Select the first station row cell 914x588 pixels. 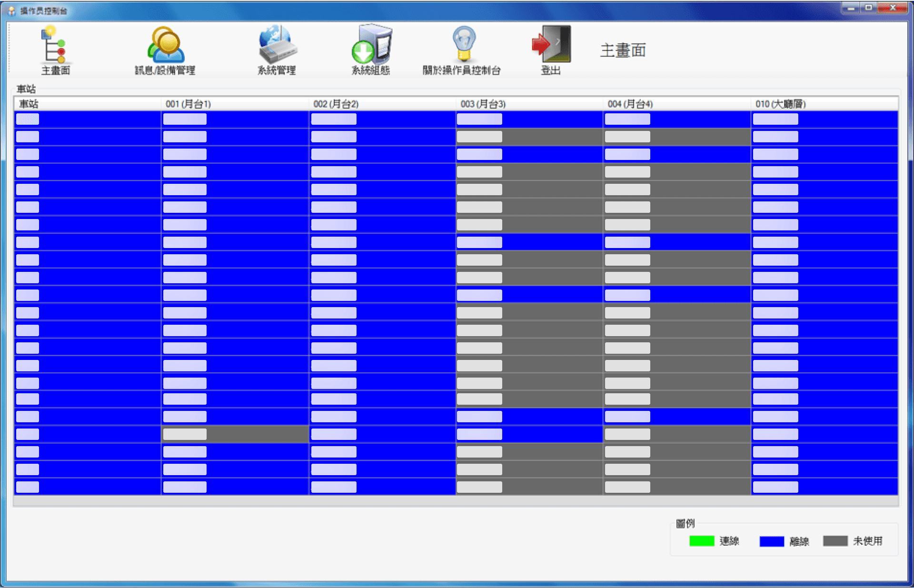pyautogui.click(x=87, y=119)
